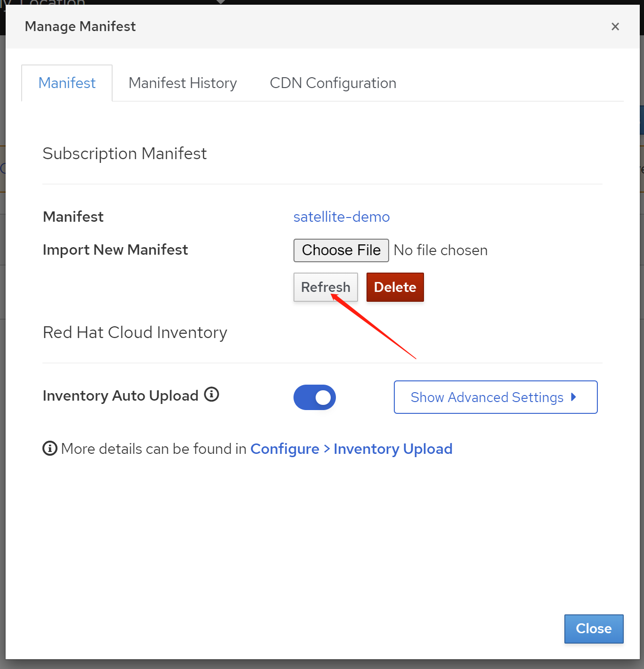Image resolution: width=644 pixels, height=669 pixels.
Task: Click the Manage Manifest dialog title
Action: pyautogui.click(x=80, y=27)
